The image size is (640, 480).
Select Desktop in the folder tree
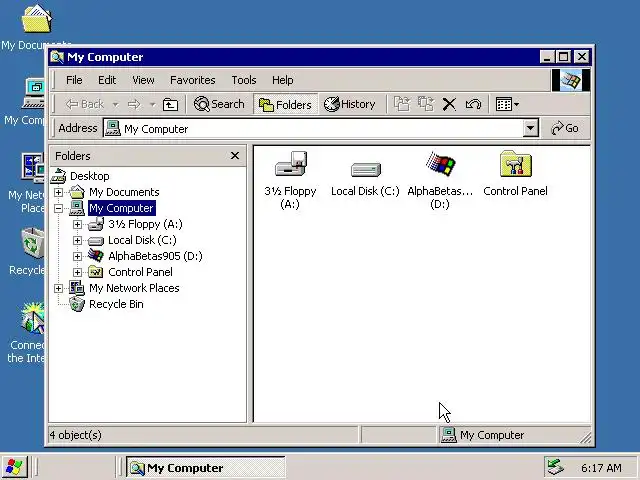pyautogui.click(x=89, y=176)
